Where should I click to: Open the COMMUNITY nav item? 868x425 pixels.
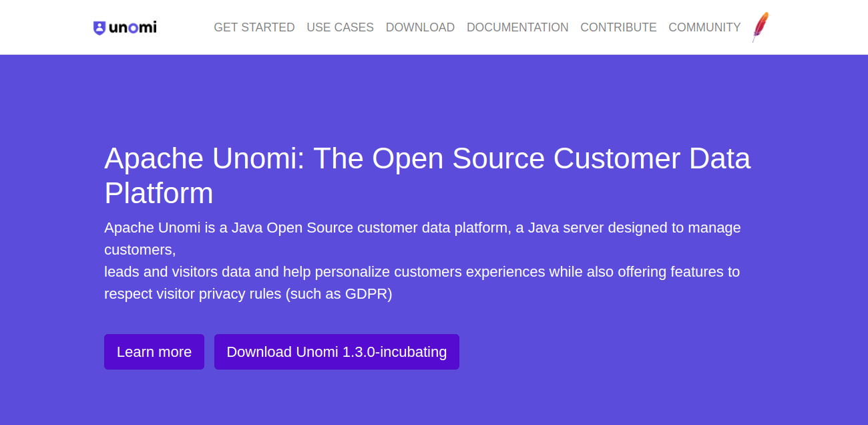coord(704,27)
